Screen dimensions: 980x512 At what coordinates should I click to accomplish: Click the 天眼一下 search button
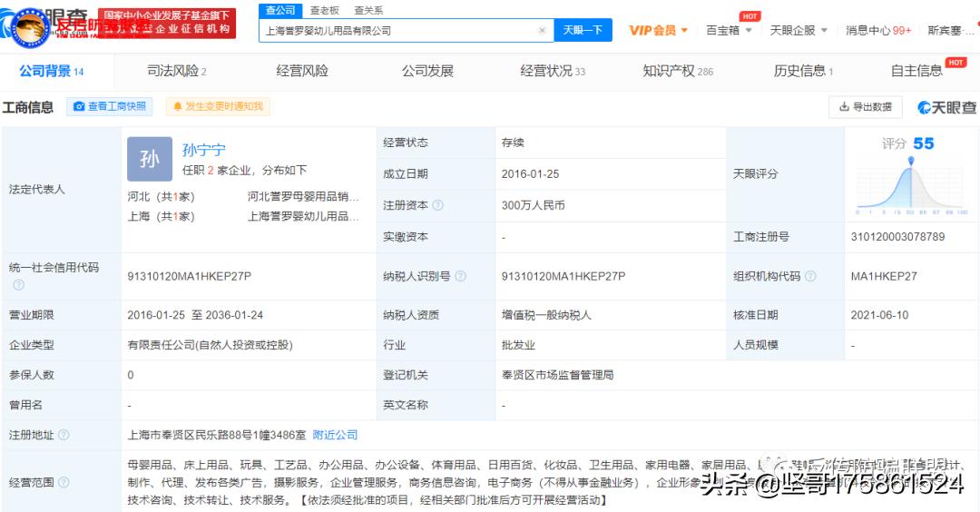click(x=583, y=30)
